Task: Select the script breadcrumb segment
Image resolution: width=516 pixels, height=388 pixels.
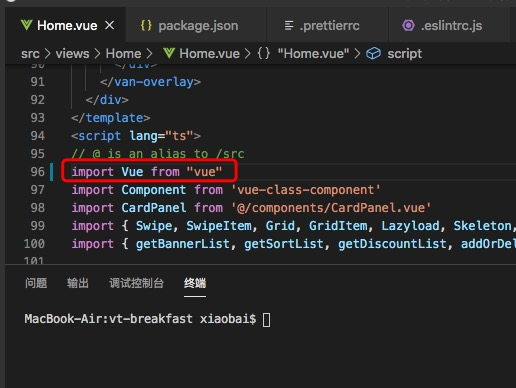Action: point(404,54)
